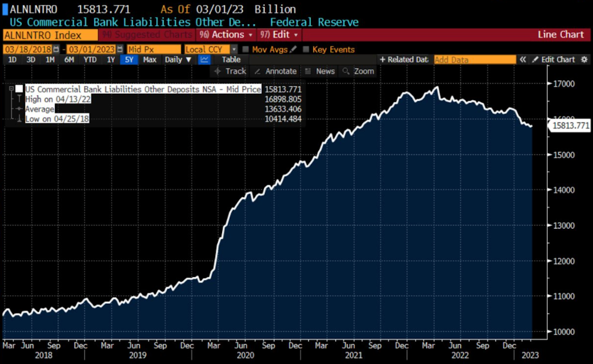Click the Mov Avgs pencil edit icon
Screen dimensions: 593x364
[293, 49]
